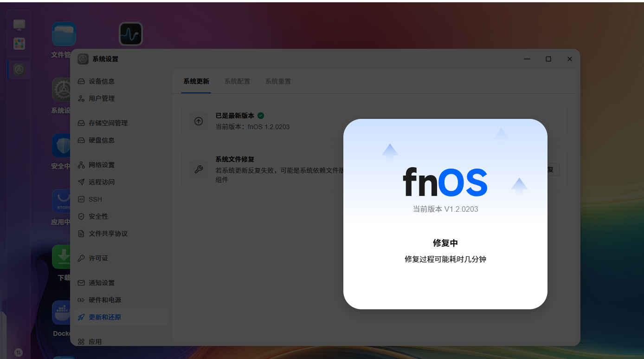Open the 应用中心 store icon on the desktop
The image size is (644, 359).
tap(61, 201)
